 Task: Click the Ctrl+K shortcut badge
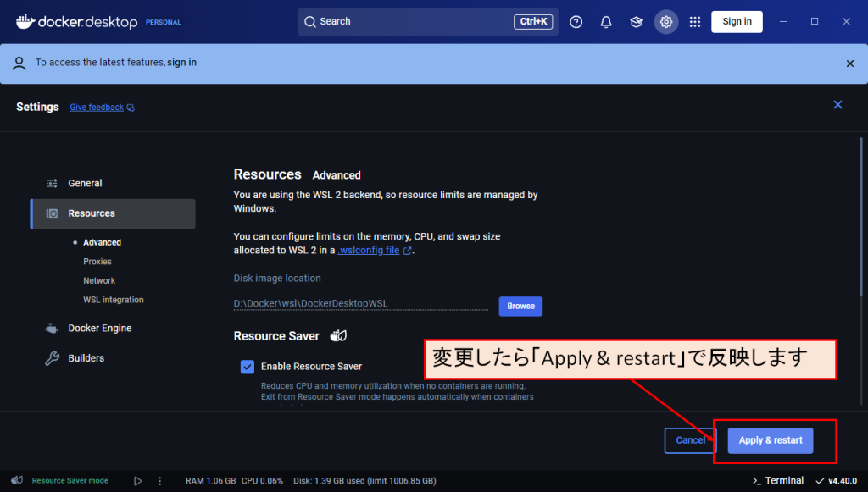533,21
